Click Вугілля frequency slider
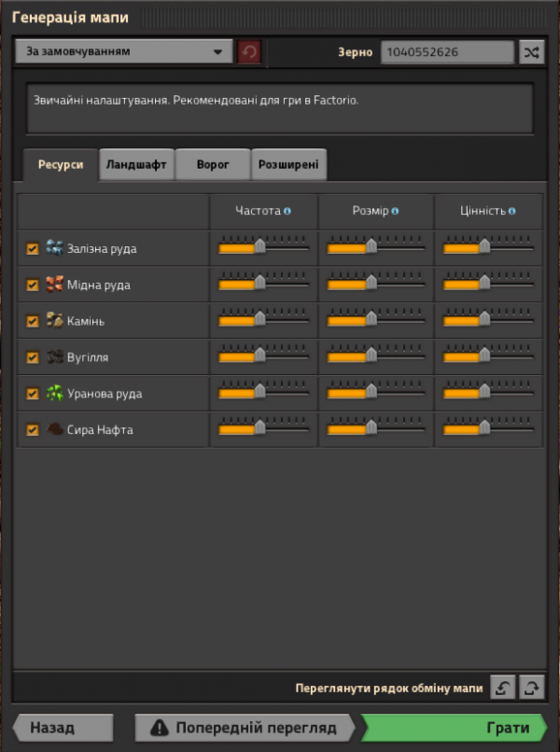This screenshot has height=752, width=560. click(x=263, y=355)
